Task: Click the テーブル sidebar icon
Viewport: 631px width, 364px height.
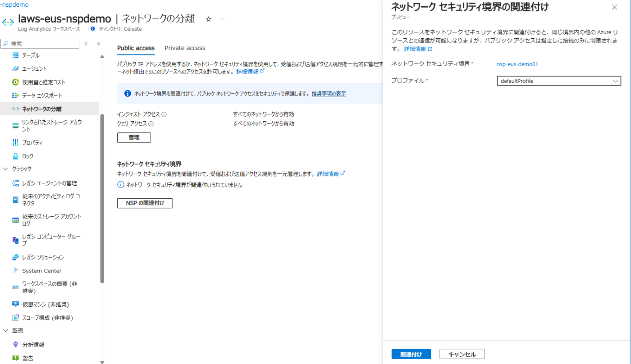Action: click(15, 55)
